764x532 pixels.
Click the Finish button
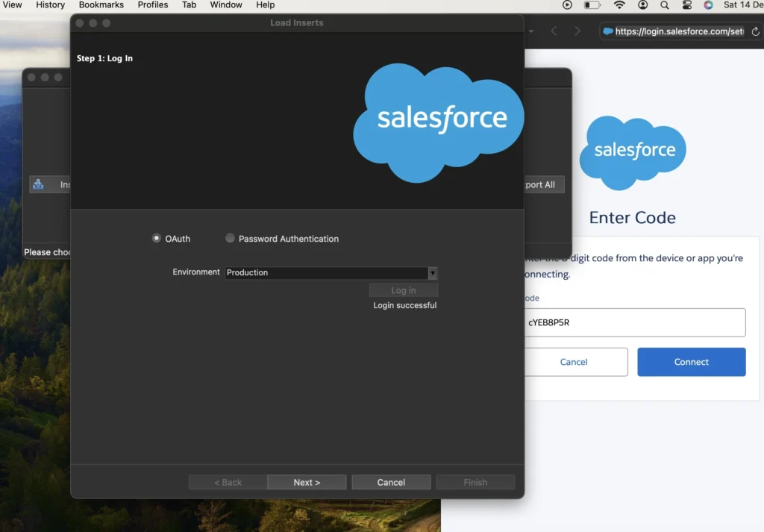point(475,482)
